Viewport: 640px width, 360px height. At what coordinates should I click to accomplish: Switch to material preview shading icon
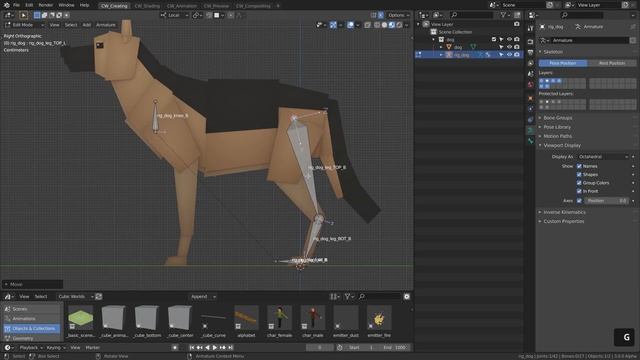click(392, 25)
